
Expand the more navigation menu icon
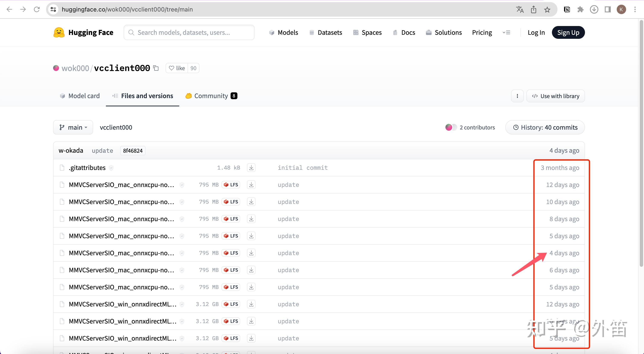506,33
